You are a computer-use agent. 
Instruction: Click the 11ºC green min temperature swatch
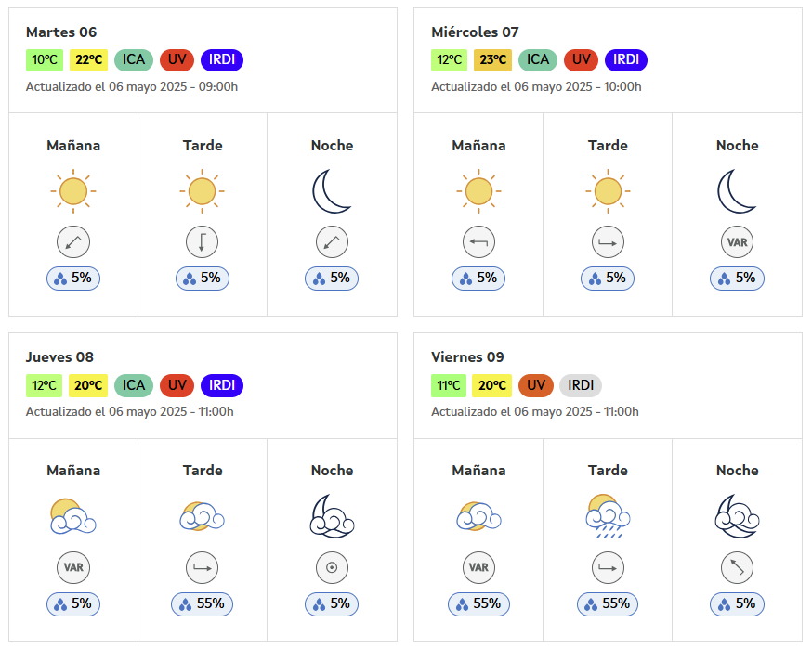[x=449, y=385]
